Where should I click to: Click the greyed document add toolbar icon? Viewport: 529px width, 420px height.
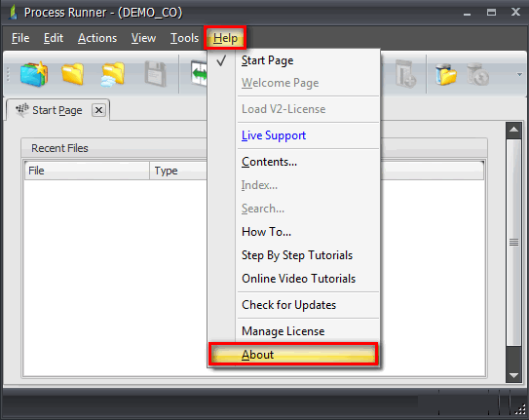tap(405, 74)
